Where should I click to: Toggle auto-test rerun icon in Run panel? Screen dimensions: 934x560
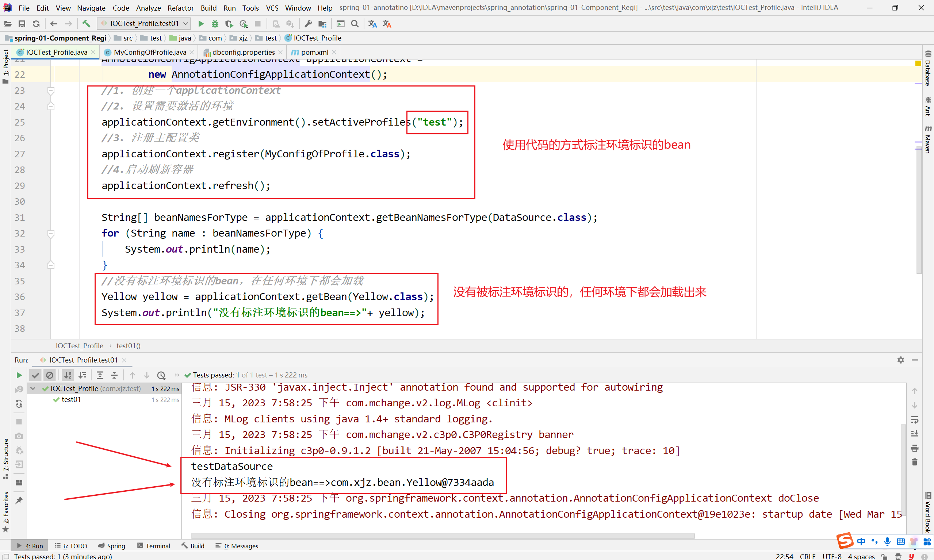[x=19, y=404]
